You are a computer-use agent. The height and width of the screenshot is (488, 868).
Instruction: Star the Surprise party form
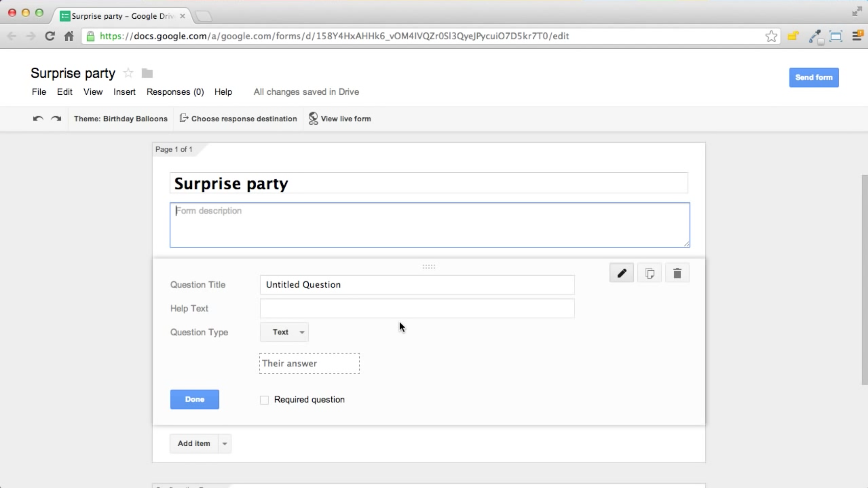(x=128, y=73)
